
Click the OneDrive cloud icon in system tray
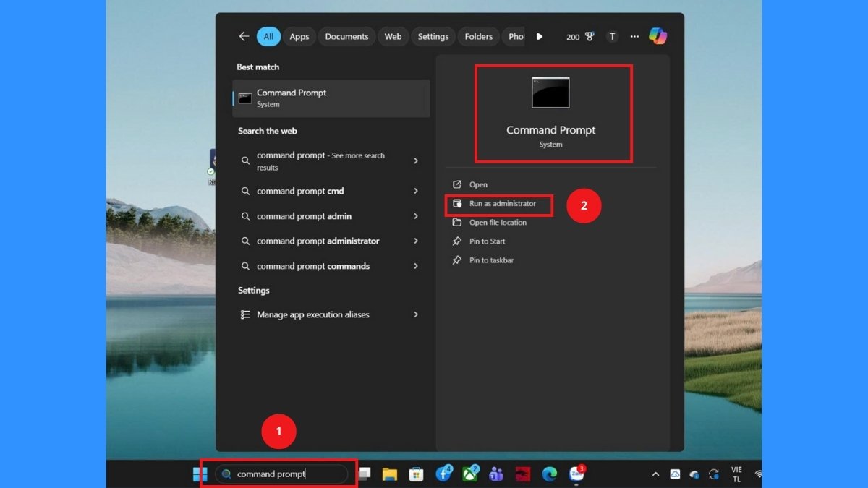point(694,475)
